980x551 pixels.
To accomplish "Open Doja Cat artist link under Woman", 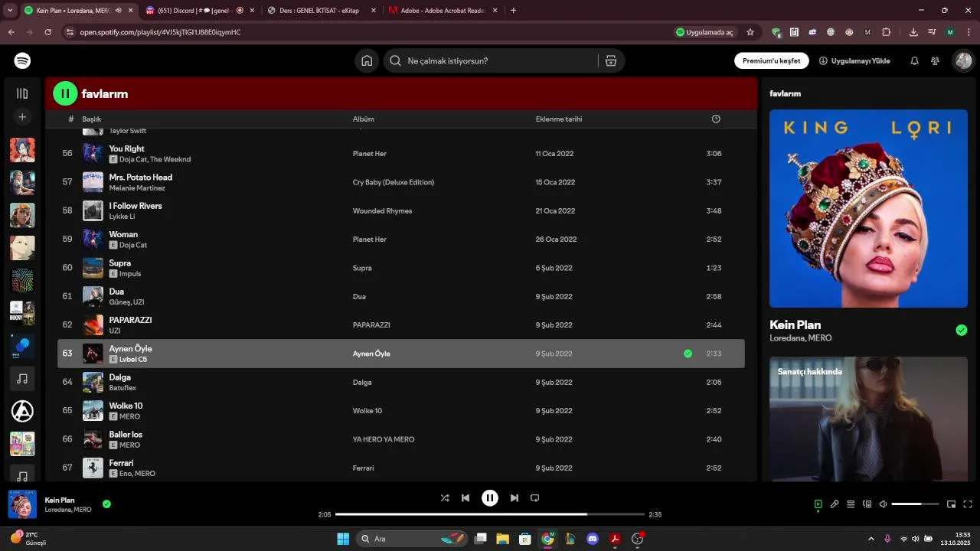I will coord(132,245).
